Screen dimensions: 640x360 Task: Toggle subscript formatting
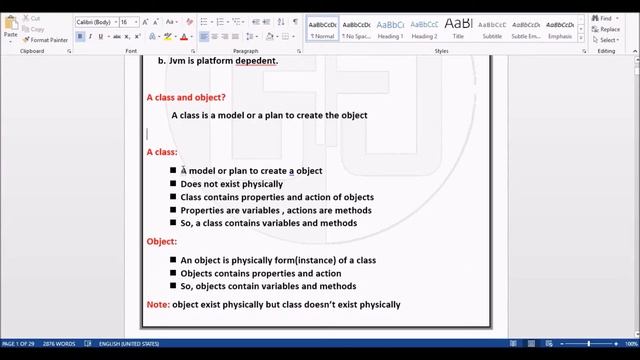coord(127,37)
